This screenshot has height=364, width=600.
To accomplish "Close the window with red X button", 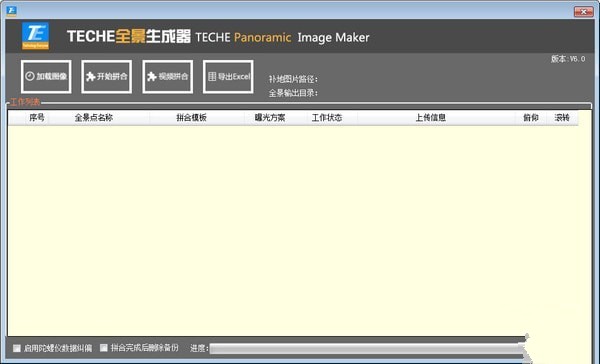I will (x=584, y=12).
